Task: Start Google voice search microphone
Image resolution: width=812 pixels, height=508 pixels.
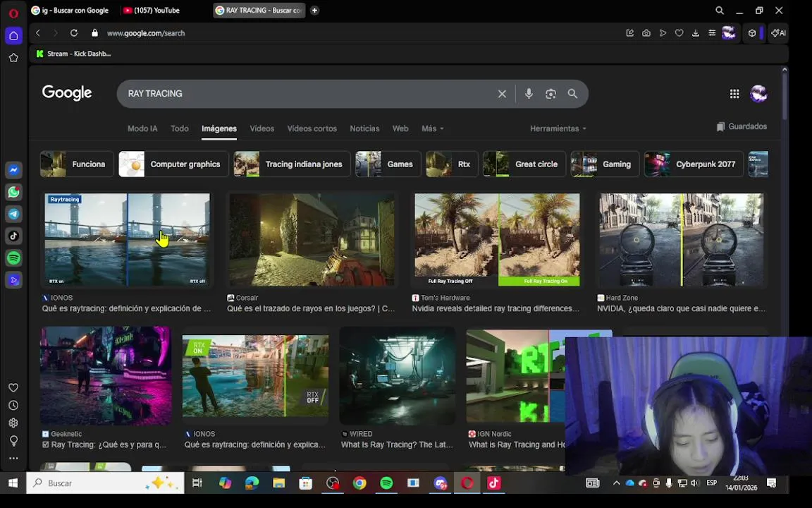Action: point(529,94)
